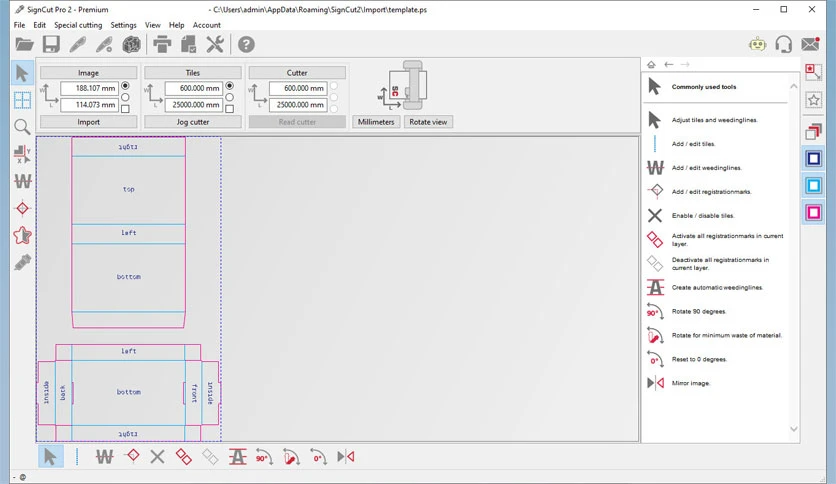
Task: Click bottom toolbar mirror image icon
Action: click(345, 457)
